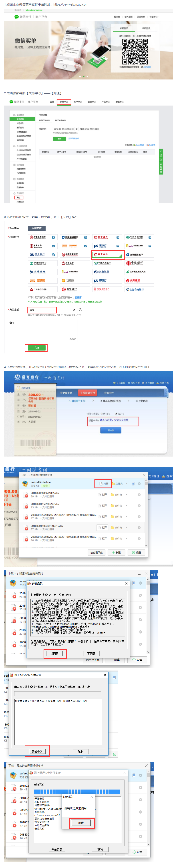The width and height of the screenshot is (177, 868).
Task: Clear the recharge amount with the X icon
Action: point(74,310)
